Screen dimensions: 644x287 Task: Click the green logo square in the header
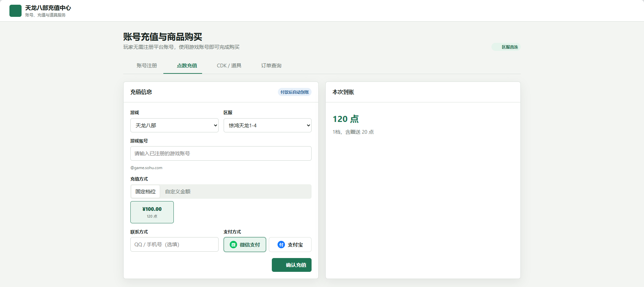coord(15,11)
